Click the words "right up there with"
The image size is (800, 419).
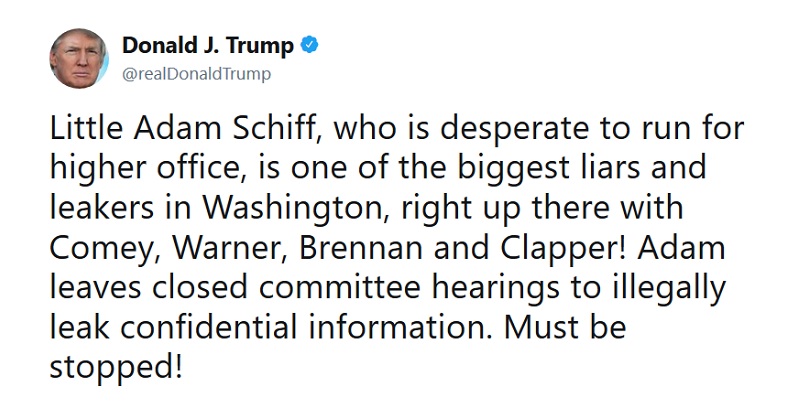click(x=542, y=208)
